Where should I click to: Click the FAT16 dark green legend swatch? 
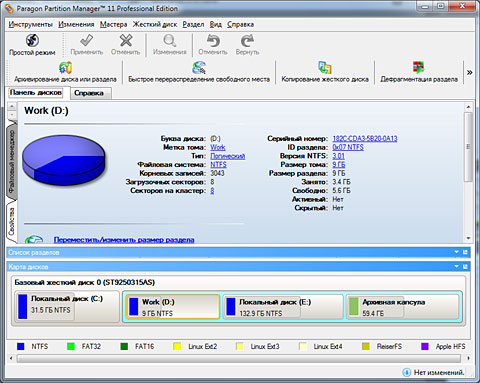tap(124, 346)
